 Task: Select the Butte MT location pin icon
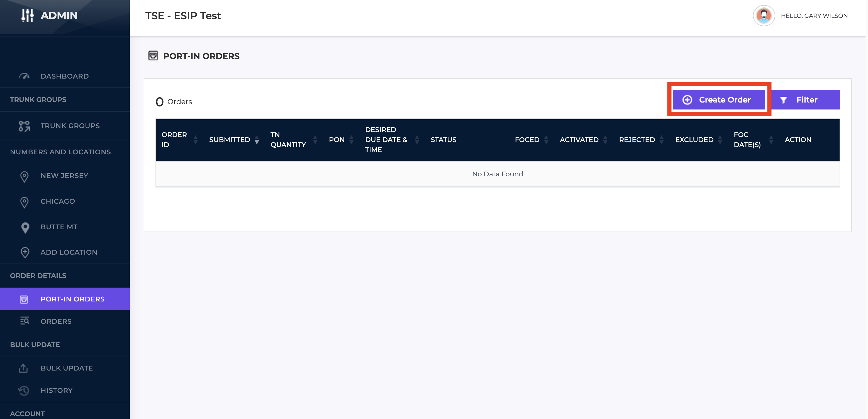(x=25, y=228)
